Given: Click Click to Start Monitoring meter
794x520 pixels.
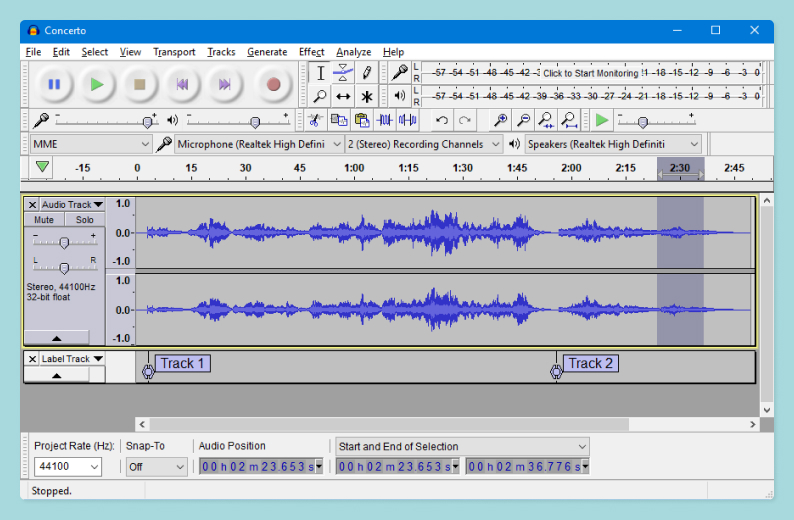Looking at the screenshot, I should point(591,73).
